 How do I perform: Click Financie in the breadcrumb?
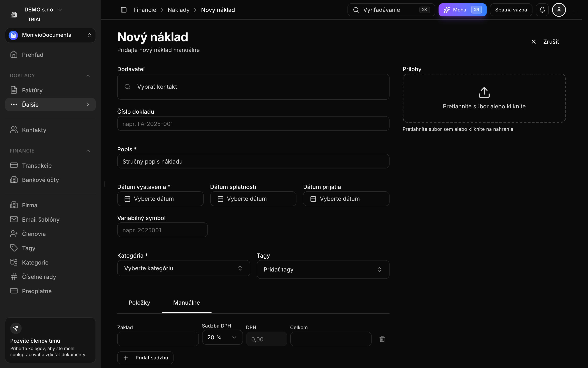[145, 10]
